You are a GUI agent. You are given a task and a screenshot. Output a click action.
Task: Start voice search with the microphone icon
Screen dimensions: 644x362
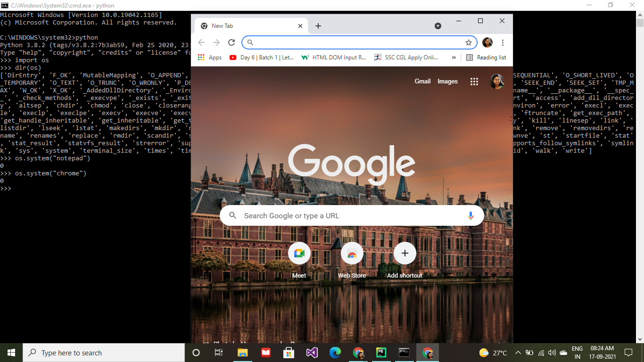(471, 215)
